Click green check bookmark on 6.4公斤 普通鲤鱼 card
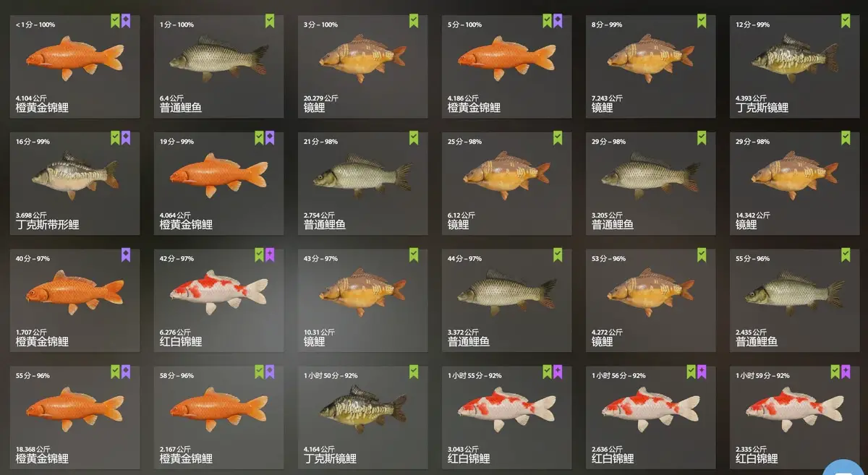 click(270, 21)
